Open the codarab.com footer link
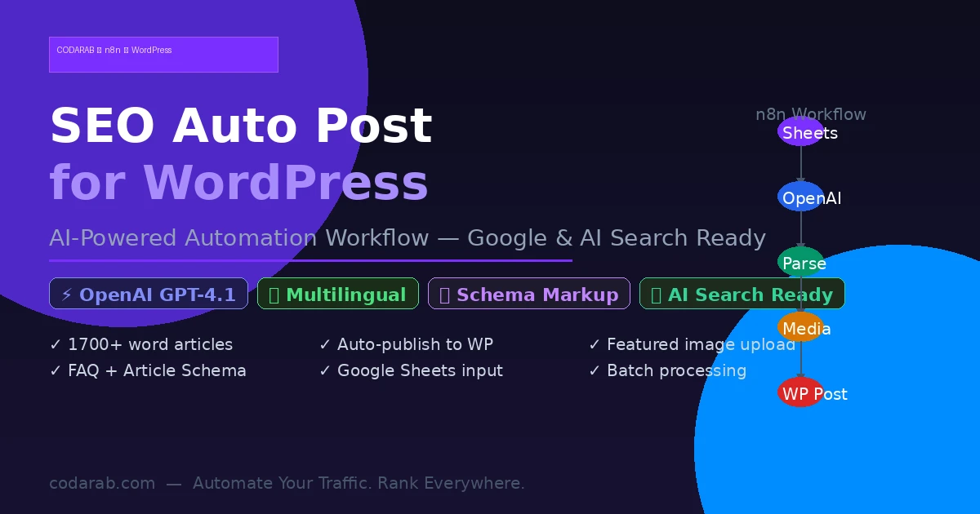980x514 pixels. [102, 483]
